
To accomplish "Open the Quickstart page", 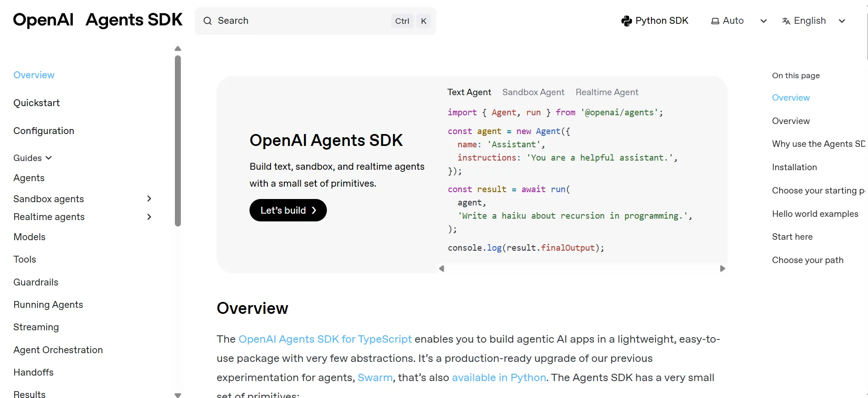I will coord(37,103).
